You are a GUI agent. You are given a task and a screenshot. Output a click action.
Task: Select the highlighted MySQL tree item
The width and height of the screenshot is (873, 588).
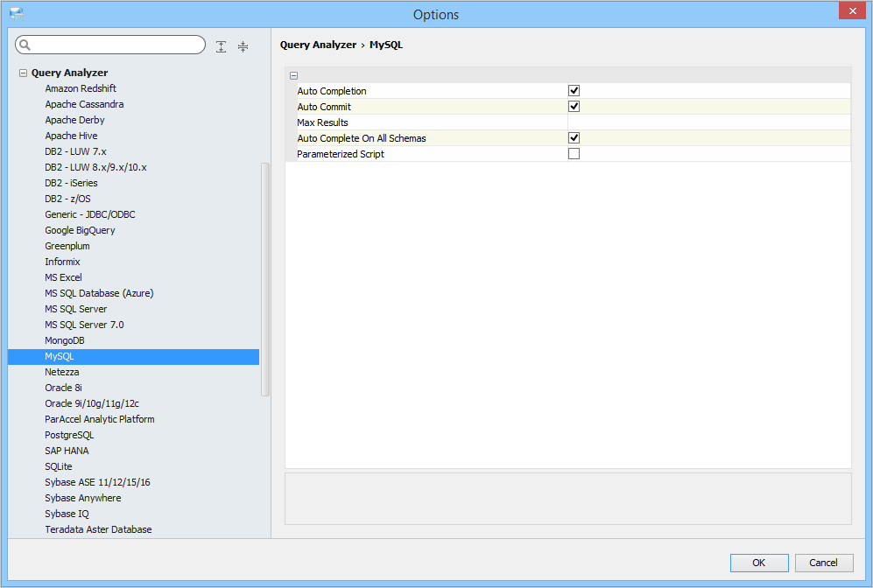[x=133, y=357]
